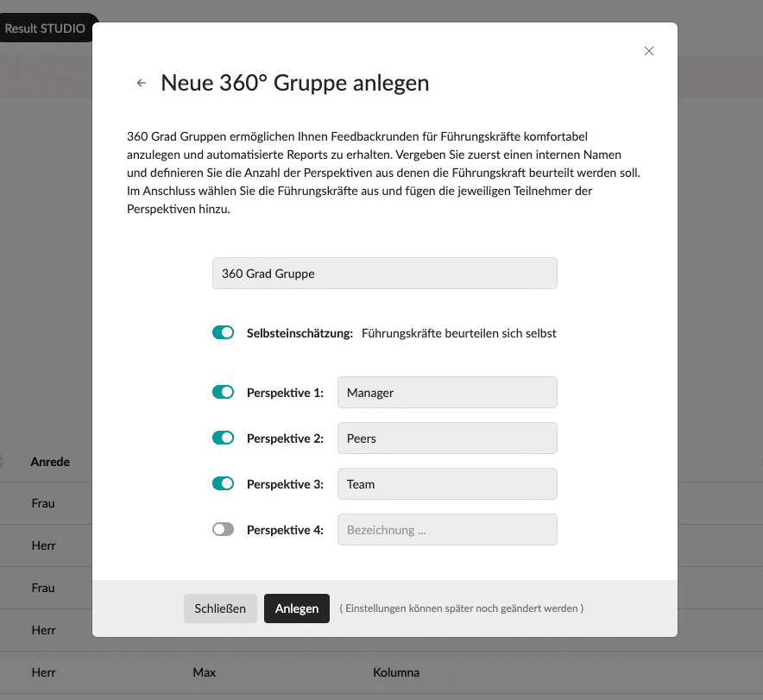The width and height of the screenshot is (763, 700).
Task: Close the dialog with the X icon
Action: click(649, 51)
